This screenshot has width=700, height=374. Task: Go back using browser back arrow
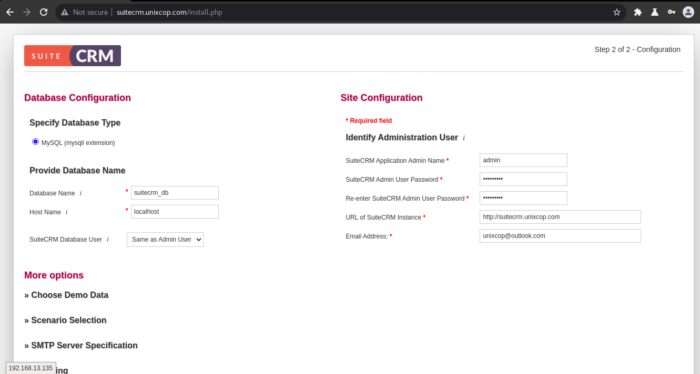(10, 12)
